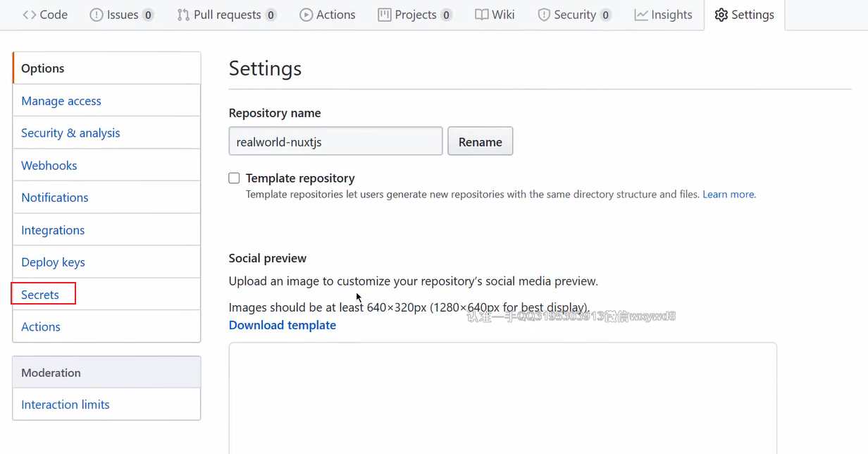
Task: Open the Download template link
Action: pos(283,325)
